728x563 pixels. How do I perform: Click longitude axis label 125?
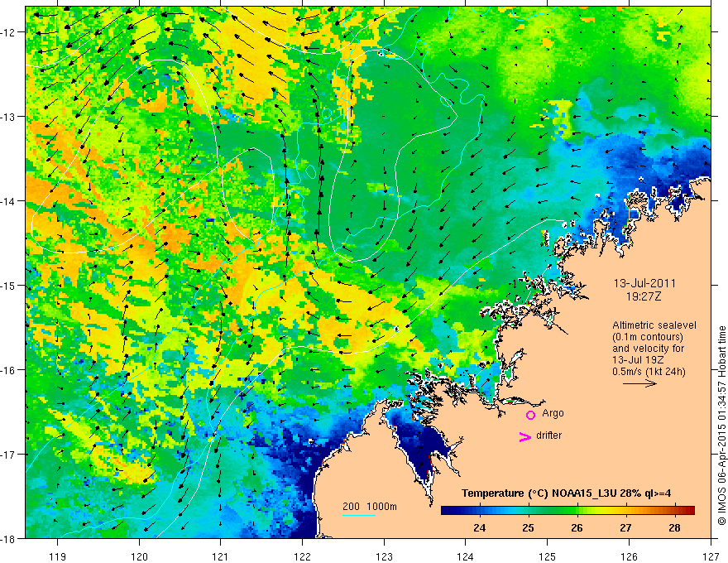[548, 557]
